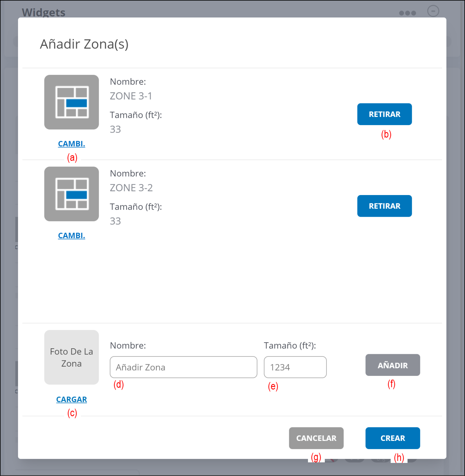Click the ZONE 3-1 layout icon
Viewport: 465px width, 476px height.
click(x=71, y=102)
